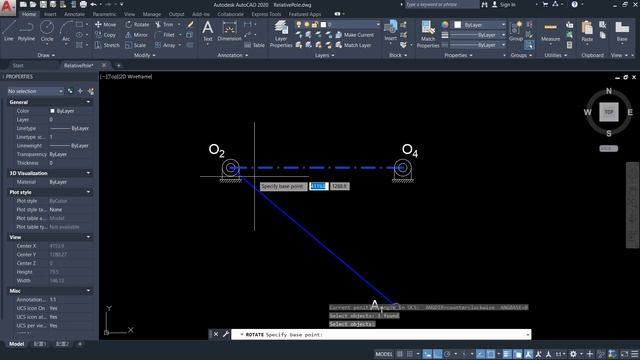
Task: Select the Dimension tool
Action: 229,31
